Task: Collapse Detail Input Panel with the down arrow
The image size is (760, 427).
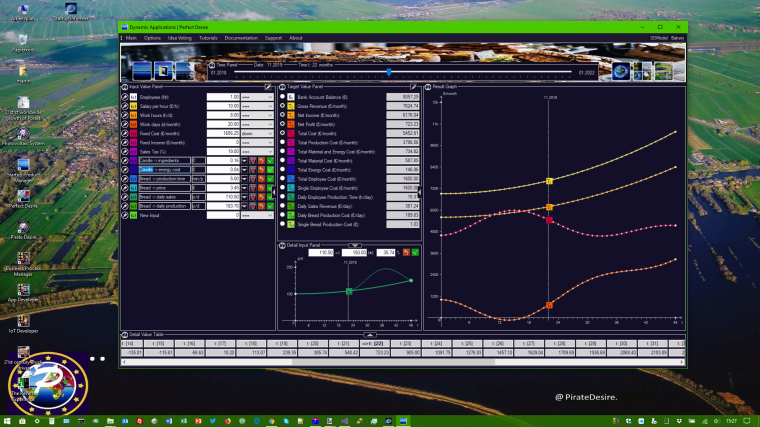Action: click(355, 245)
